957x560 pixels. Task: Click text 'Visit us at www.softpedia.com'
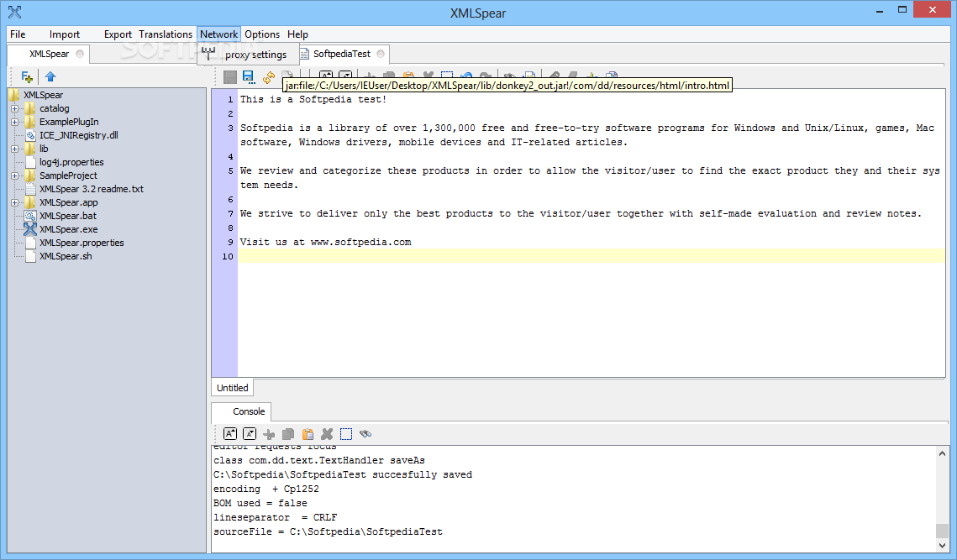325,242
